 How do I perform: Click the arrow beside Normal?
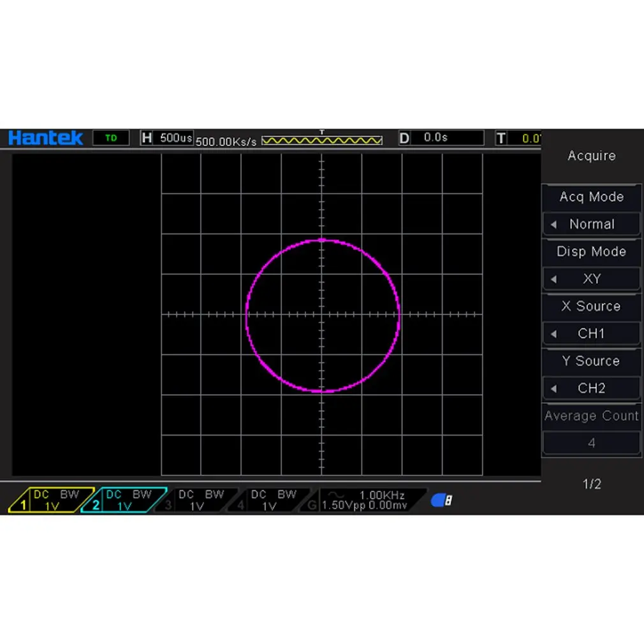tap(553, 224)
